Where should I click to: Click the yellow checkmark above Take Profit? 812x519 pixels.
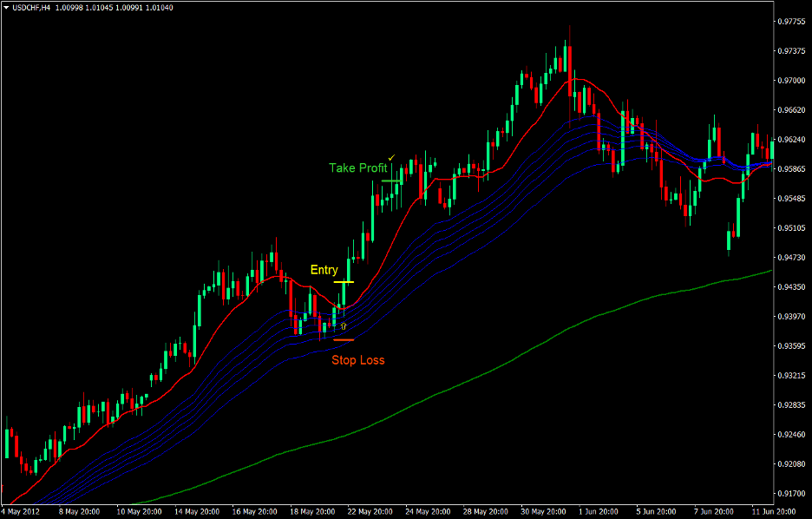[x=391, y=157]
